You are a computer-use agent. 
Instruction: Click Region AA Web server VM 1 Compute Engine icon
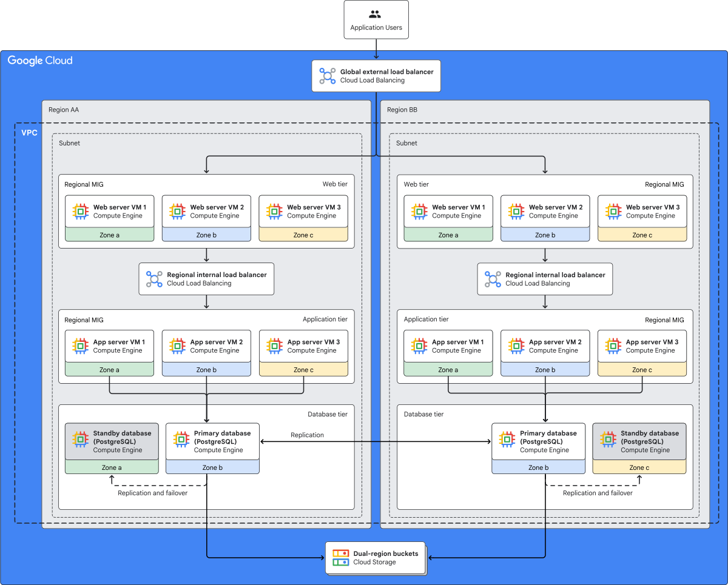(x=80, y=211)
